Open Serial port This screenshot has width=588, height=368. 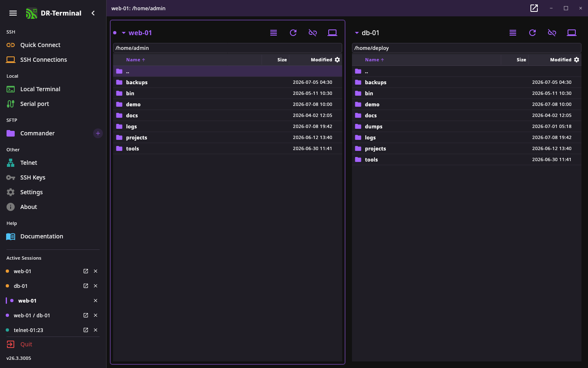pos(53,104)
